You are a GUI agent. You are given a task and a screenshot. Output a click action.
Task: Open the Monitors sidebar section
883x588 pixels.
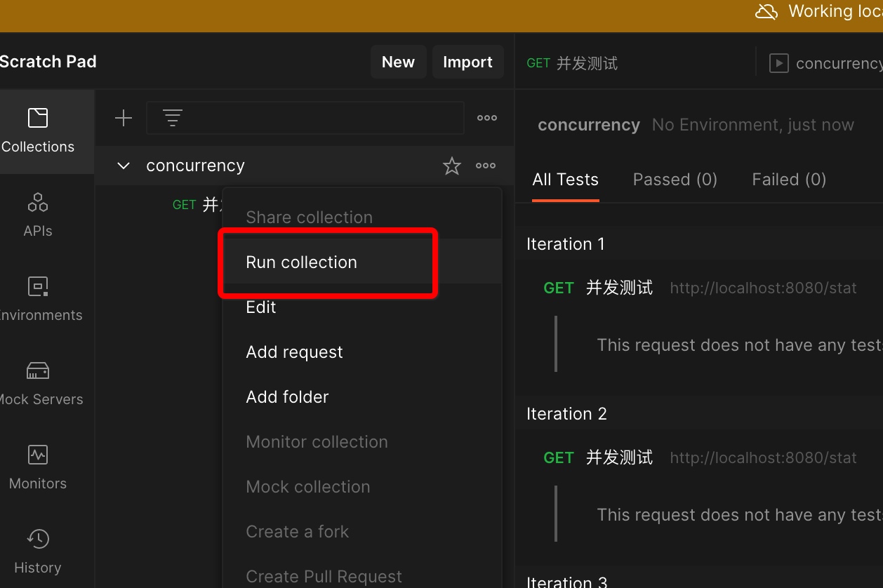tap(38, 467)
